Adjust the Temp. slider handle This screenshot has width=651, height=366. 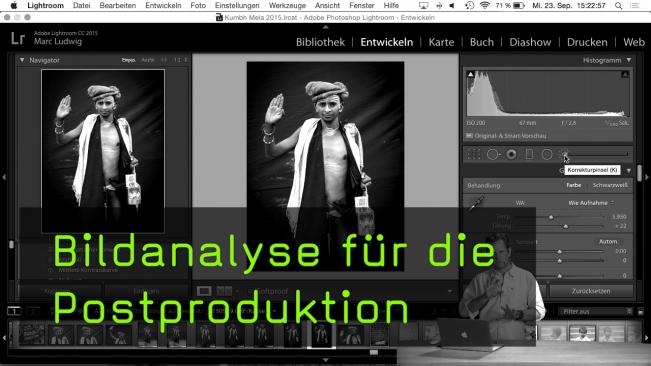coord(551,217)
